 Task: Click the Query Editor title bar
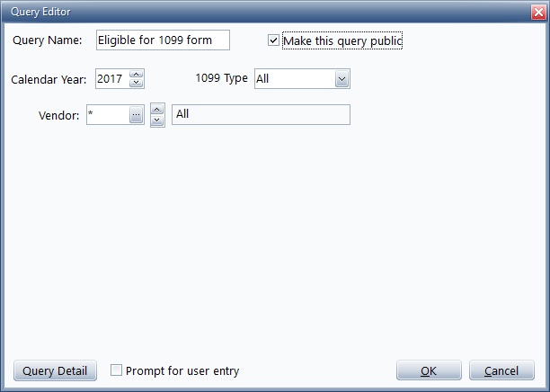click(x=267, y=12)
